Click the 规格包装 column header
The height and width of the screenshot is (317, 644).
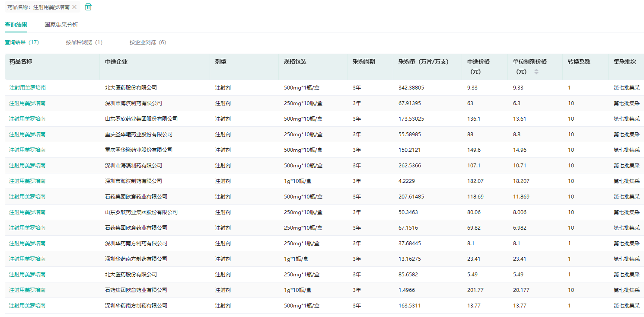pyautogui.click(x=295, y=61)
